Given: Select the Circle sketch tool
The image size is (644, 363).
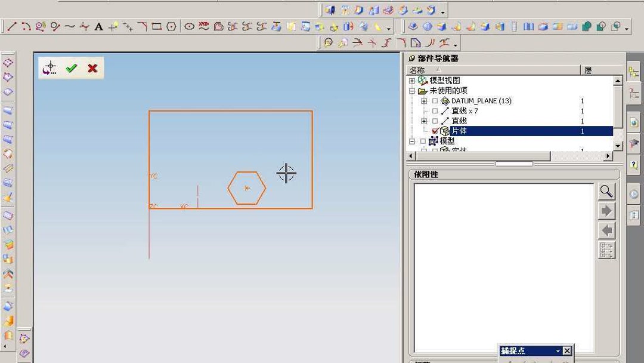Looking at the screenshot, I should click(x=55, y=26).
